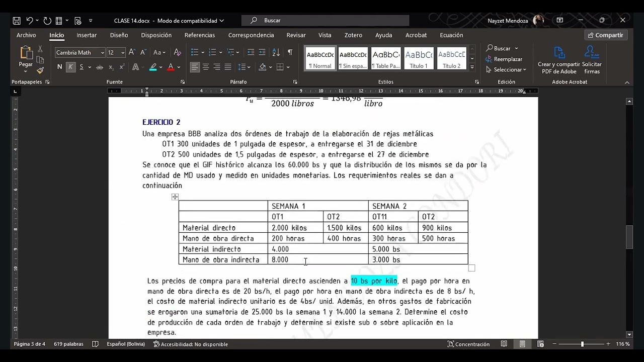Click the Compartir button
Viewport: 644px width, 362px height.
tap(606, 35)
